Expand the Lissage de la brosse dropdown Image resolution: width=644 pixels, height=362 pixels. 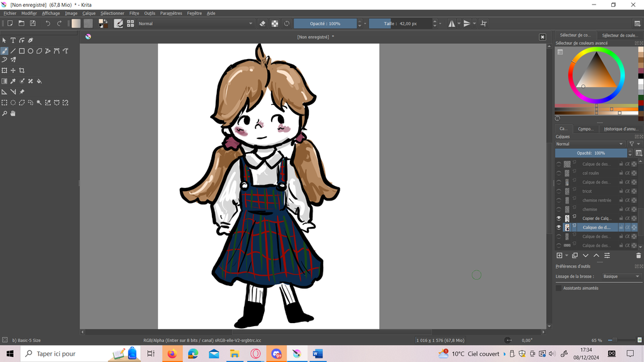(x=620, y=277)
